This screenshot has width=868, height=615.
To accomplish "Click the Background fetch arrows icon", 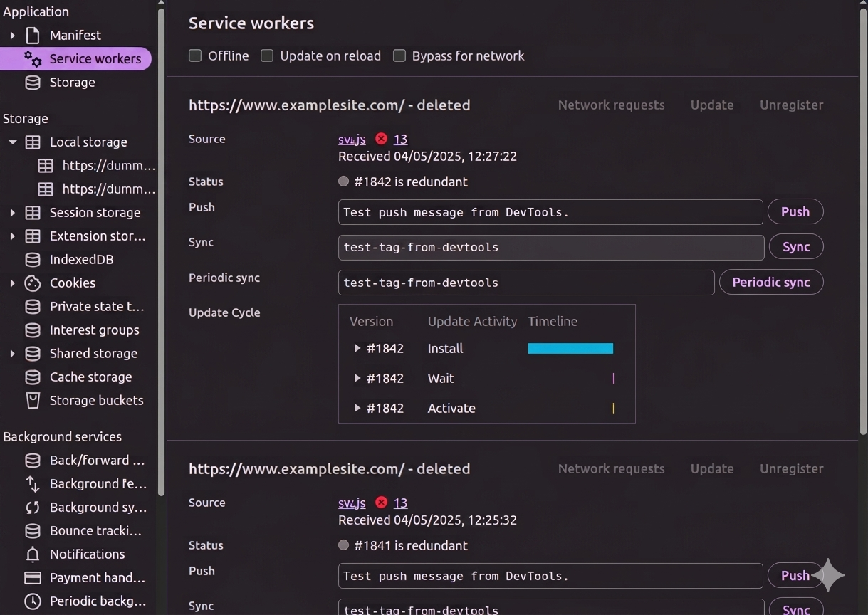I will tap(33, 483).
